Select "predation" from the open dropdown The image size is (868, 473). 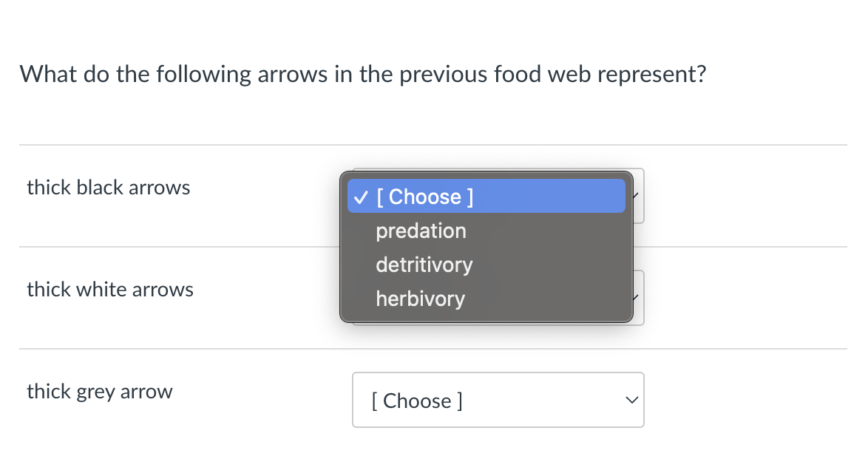tap(421, 231)
